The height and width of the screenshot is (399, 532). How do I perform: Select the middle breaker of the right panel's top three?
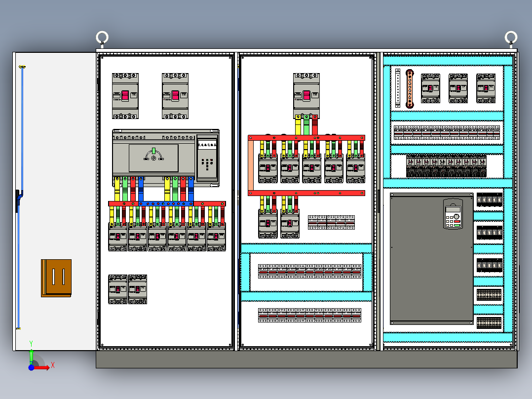pos(458,88)
